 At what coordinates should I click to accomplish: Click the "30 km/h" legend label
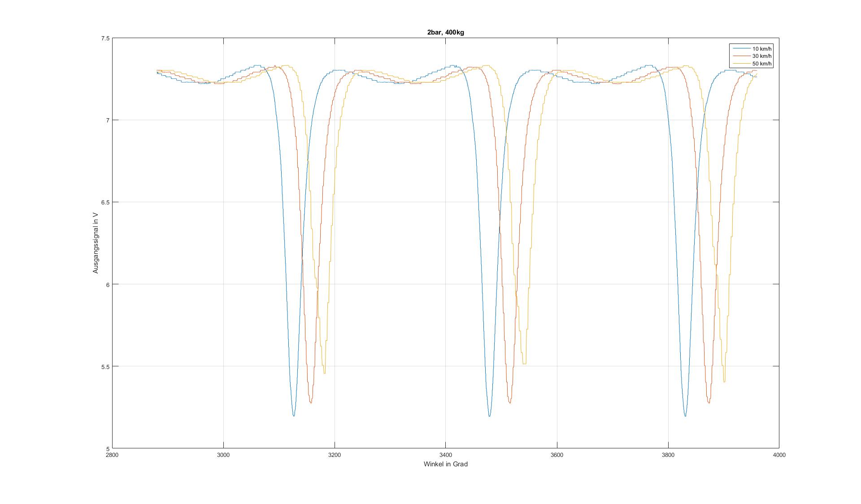tap(762, 56)
